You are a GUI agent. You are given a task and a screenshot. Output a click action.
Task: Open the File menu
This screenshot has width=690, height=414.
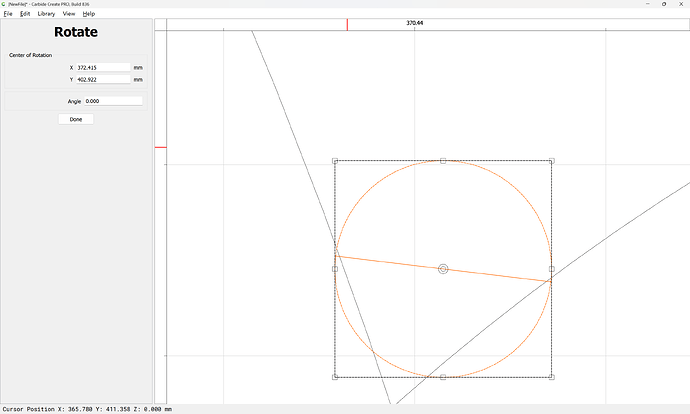pos(8,14)
